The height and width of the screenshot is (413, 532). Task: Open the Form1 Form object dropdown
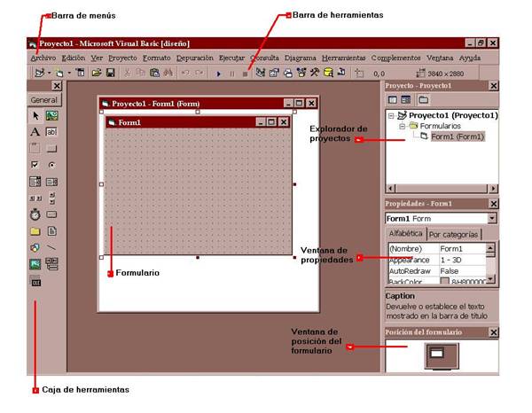click(492, 218)
